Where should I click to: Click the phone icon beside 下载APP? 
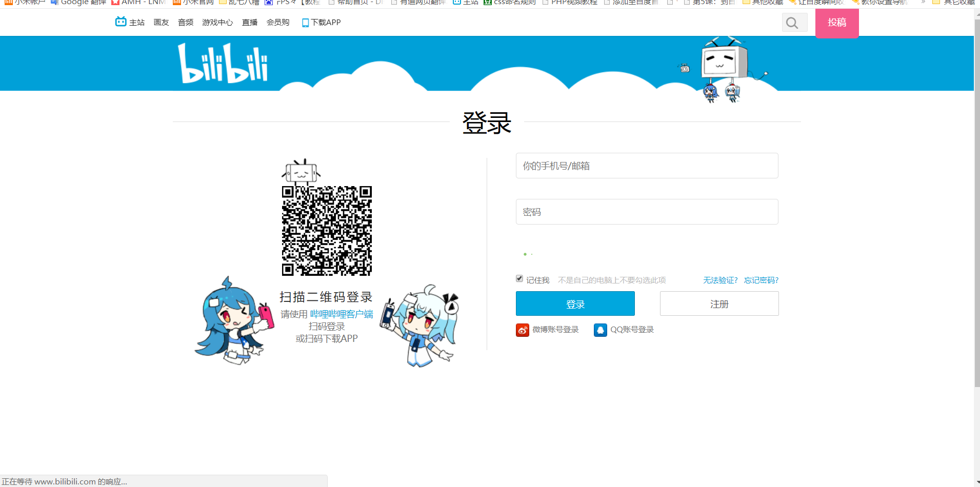click(305, 23)
